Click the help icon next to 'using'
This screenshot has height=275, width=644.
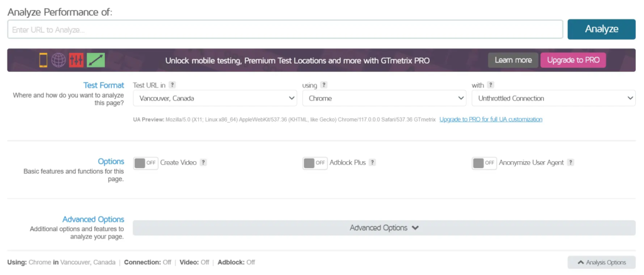324,85
